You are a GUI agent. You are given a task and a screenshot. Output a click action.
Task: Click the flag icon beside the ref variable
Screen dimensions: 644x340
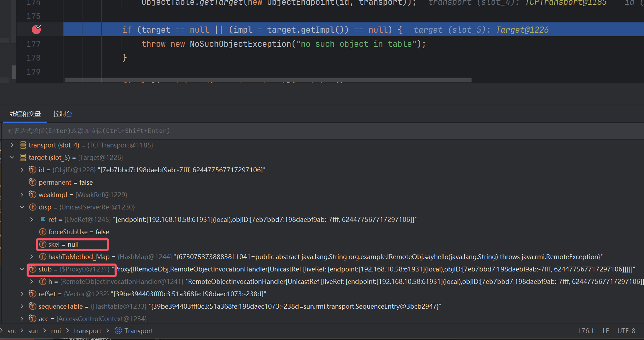pyautogui.click(x=43, y=219)
